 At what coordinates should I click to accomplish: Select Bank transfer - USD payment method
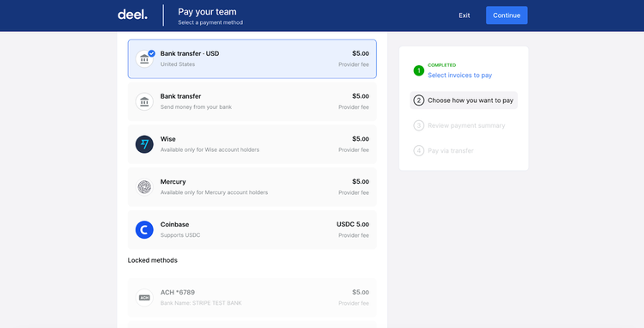(x=252, y=59)
